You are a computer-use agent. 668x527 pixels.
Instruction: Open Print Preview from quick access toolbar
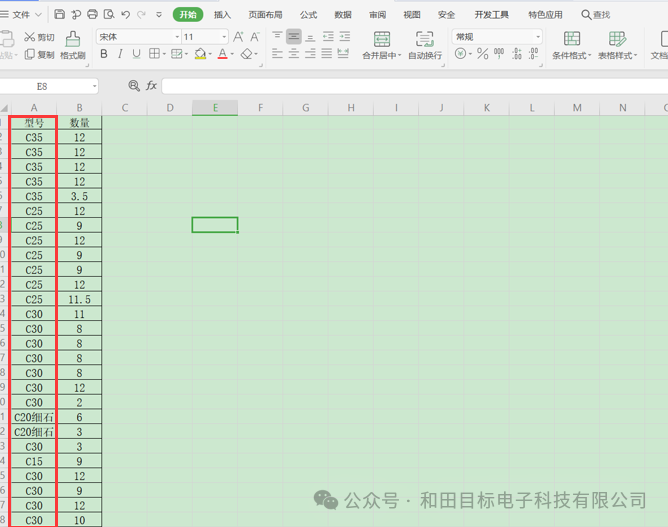(x=109, y=14)
